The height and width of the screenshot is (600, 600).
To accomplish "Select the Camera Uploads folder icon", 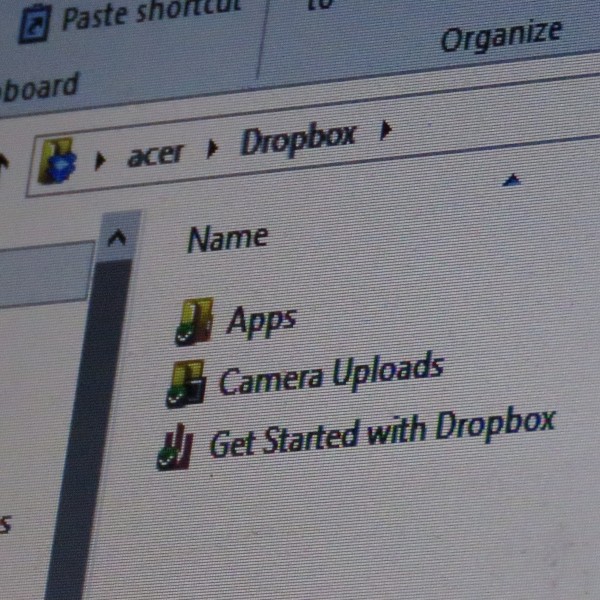I will click(186, 384).
